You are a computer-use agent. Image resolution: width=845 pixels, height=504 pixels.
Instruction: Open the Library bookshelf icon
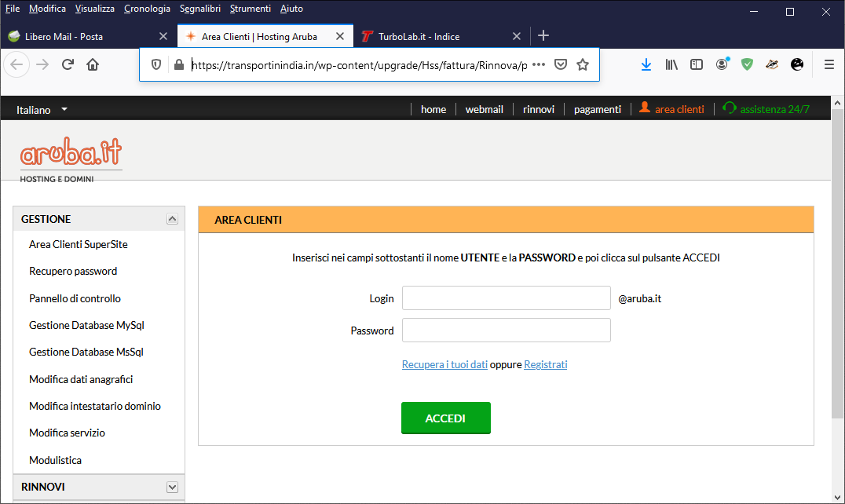[671, 64]
